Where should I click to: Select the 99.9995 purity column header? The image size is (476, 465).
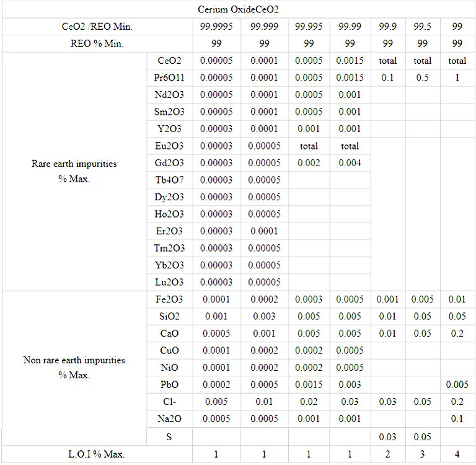click(216, 27)
